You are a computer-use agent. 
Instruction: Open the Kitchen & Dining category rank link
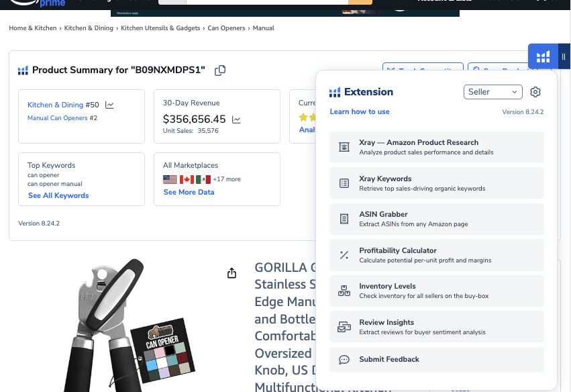(55, 105)
